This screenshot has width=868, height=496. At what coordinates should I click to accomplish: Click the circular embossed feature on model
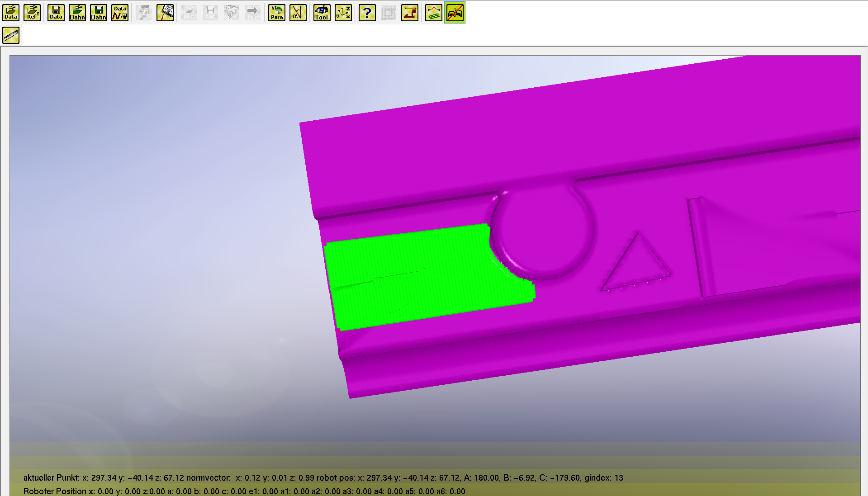tap(543, 233)
